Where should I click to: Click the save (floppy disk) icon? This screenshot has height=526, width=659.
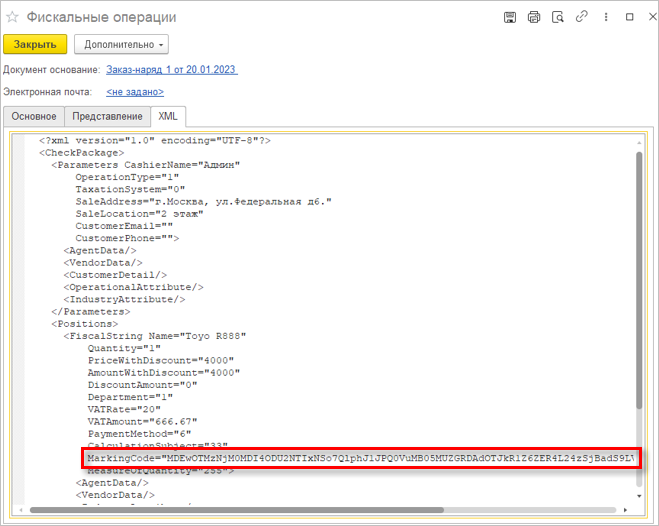pos(510,18)
